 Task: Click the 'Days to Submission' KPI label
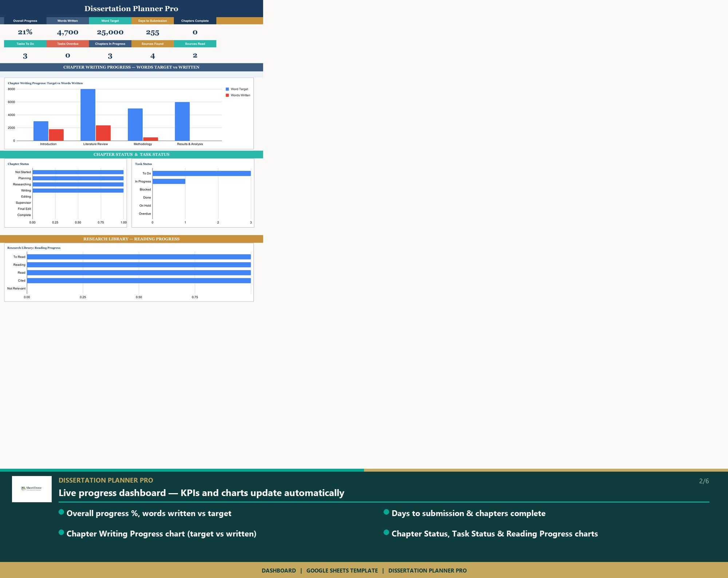153,21
